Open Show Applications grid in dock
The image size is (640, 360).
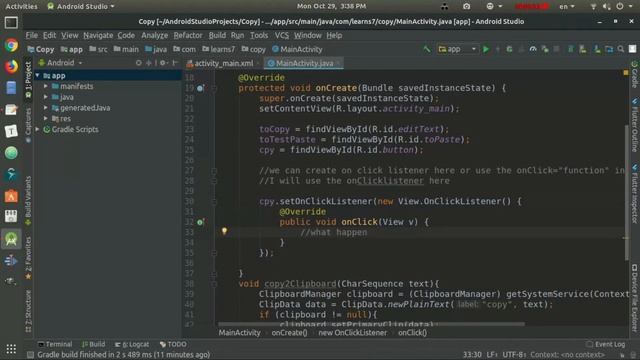tap(11, 349)
